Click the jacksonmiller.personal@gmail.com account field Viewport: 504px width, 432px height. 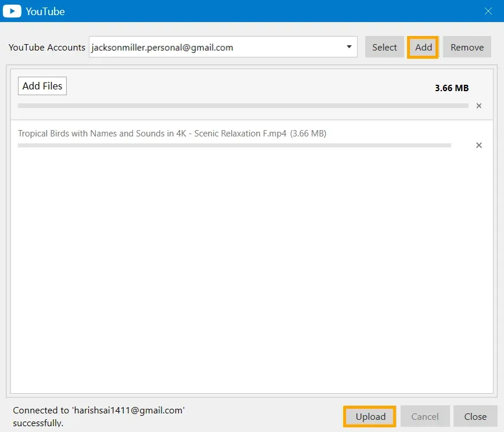tap(223, 47)
